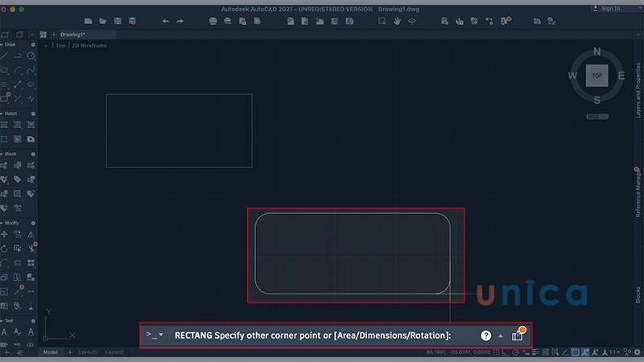The height and width of the screenshot is (362, 644).
Task: Click the Redo arrow in the top toolbar
Action: pos(180,20)
